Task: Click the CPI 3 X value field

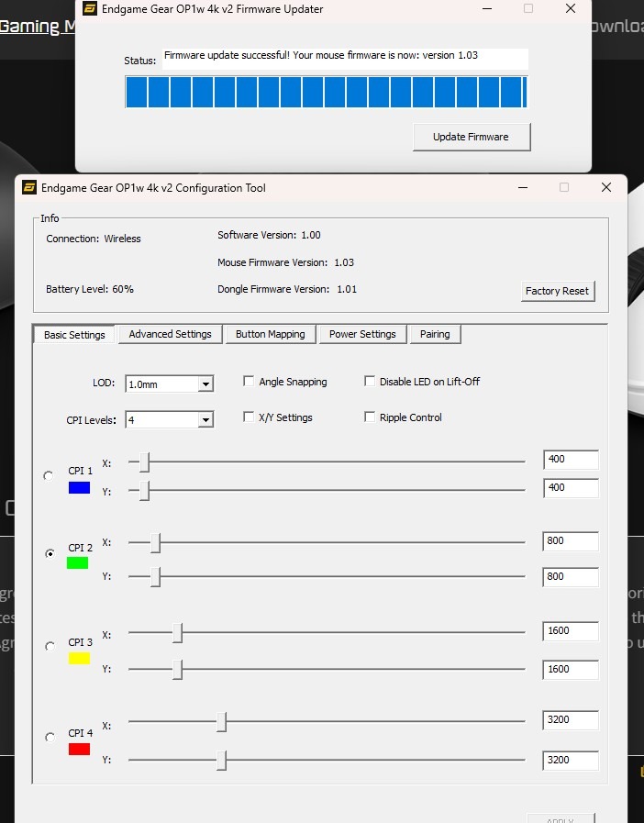Action: (x=571, y=631)
